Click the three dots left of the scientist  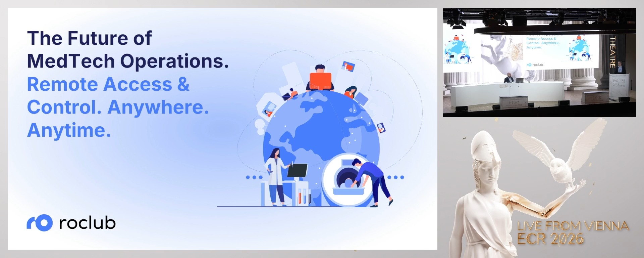pos(254,177)
